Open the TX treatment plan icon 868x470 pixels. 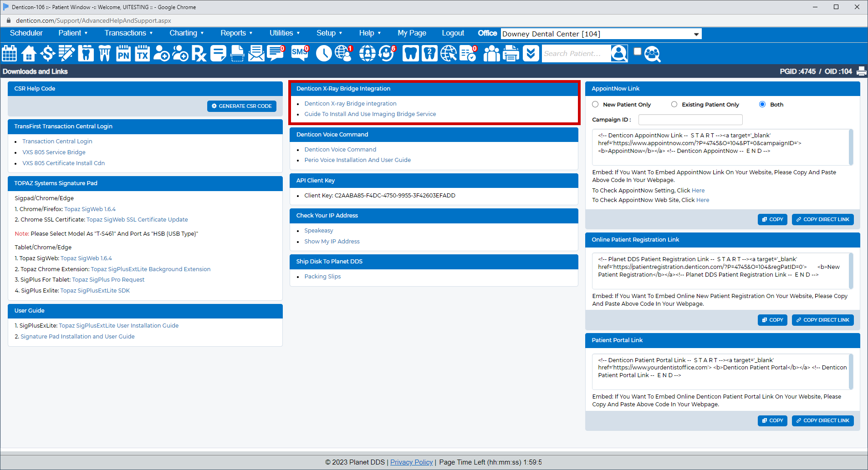click(x=143, y=53)
